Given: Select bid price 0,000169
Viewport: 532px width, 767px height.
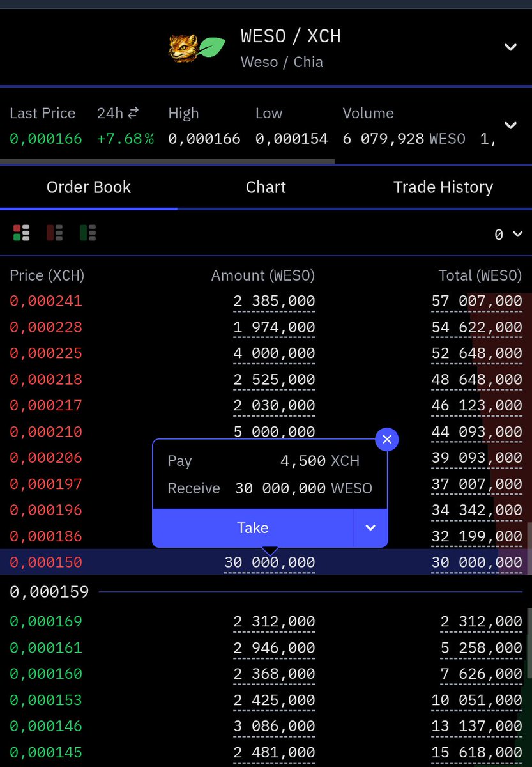Looking at the screenshot, I should point(46,622).
